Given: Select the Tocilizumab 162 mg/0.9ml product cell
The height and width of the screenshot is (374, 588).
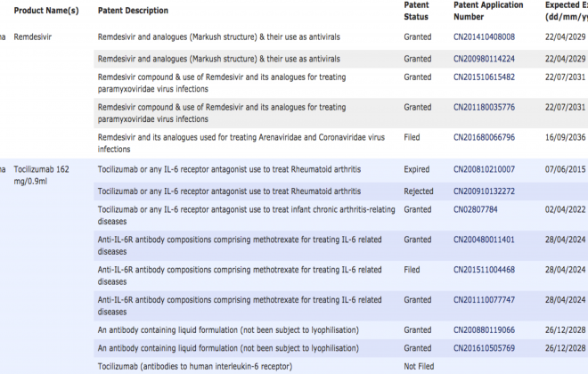Looking at the screenshot, I should pos(41,175).
